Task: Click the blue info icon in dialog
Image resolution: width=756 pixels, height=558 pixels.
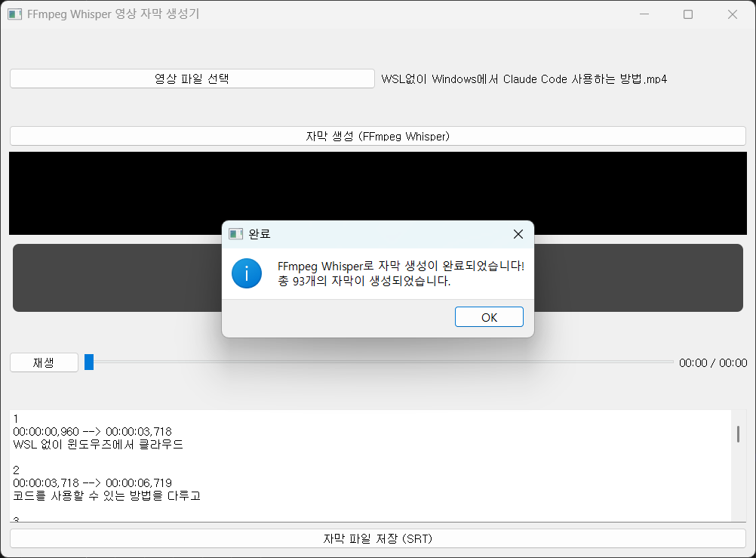Action: click(247, 273)
